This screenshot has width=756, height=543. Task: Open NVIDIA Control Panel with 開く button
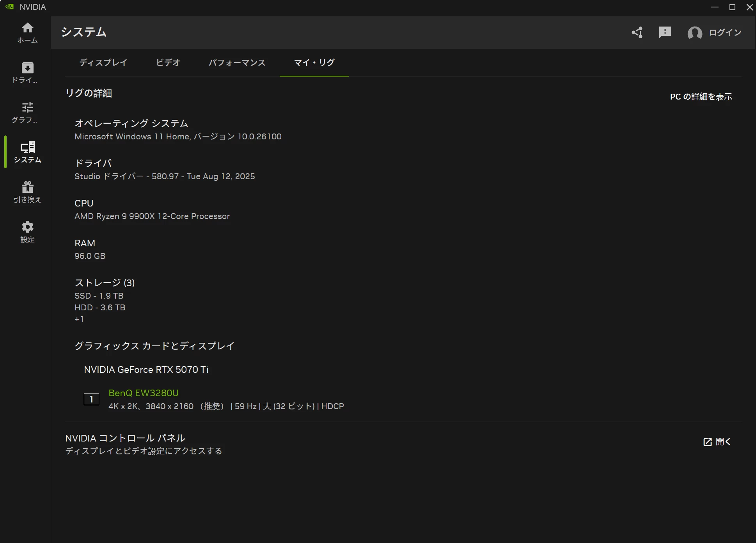coord(717,442)
